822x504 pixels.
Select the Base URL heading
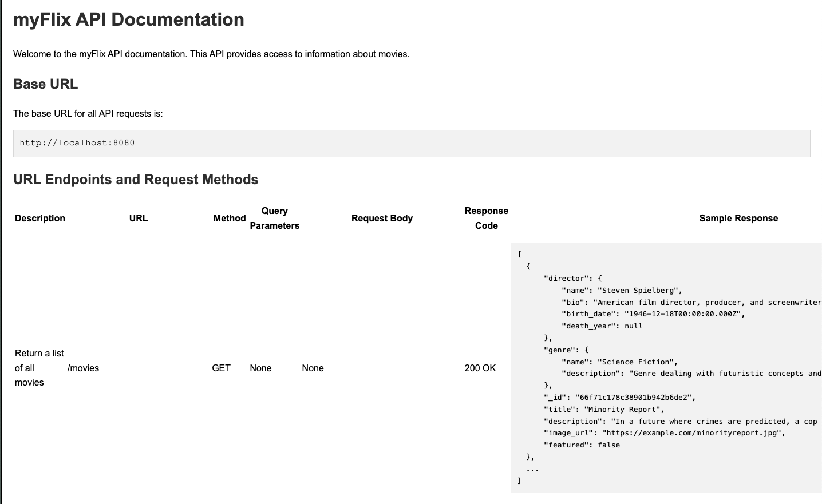tap(45, 84)
